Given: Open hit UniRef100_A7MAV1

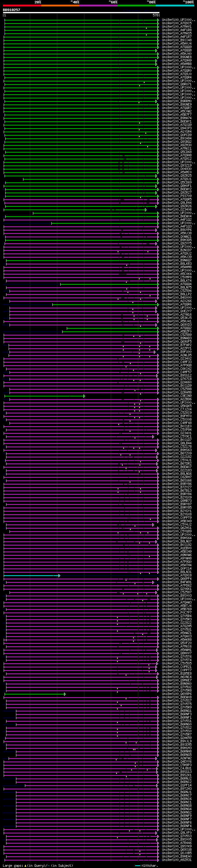Looking at the screenshot, I should click(x=177, y=26).
